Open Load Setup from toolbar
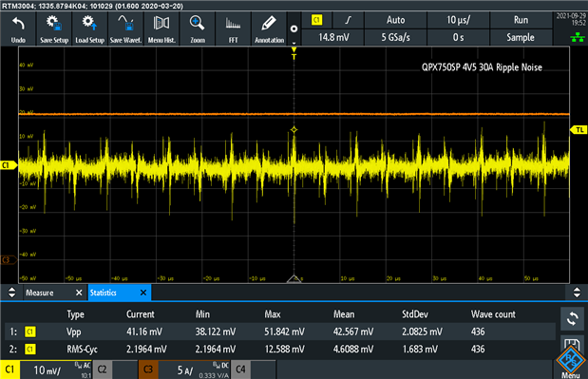 coord(89,28)
